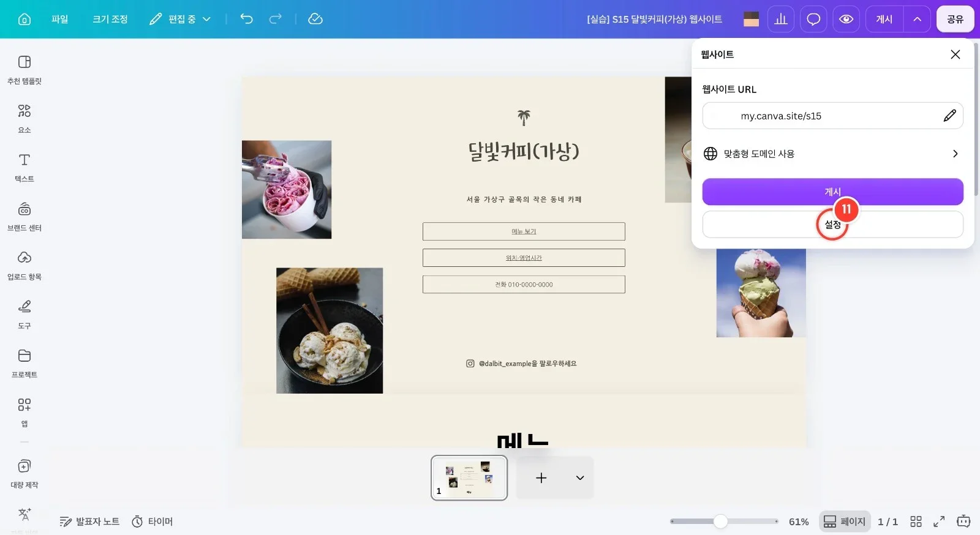
Task: Close the 웹사이트 panel
Action: tap(955, 54)
